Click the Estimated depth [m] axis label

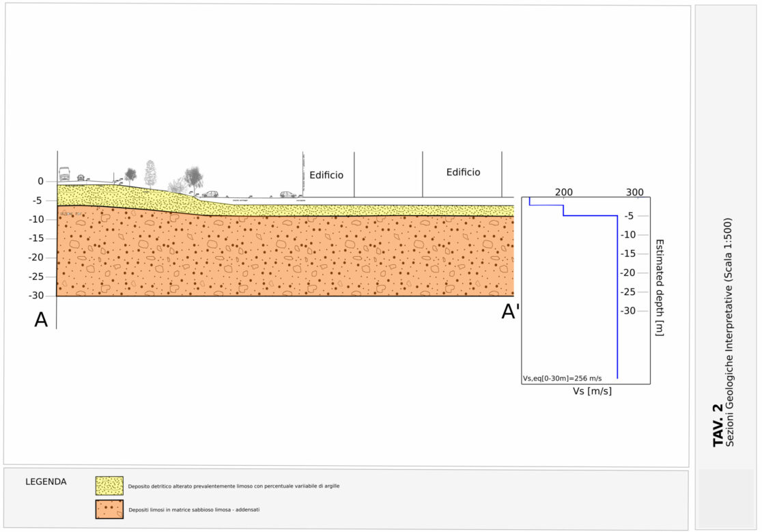[x=660, y=287]
